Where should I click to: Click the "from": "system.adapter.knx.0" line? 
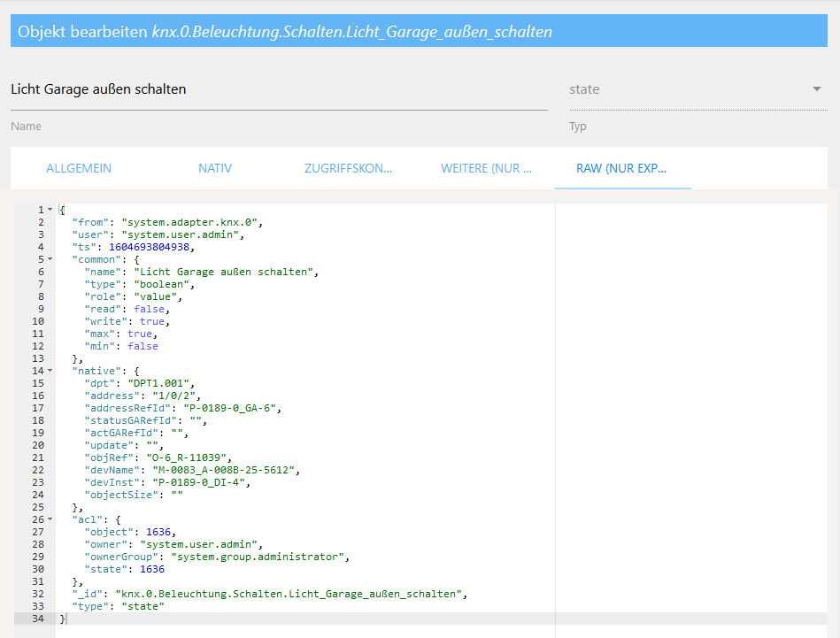point(167,222)
